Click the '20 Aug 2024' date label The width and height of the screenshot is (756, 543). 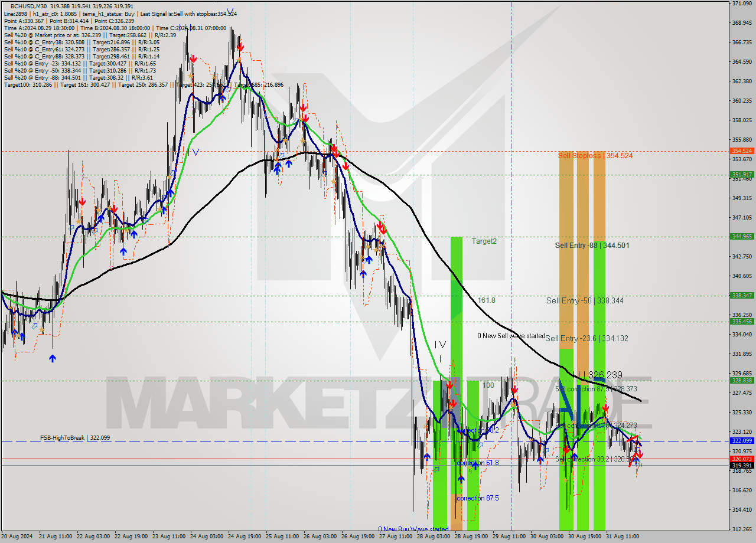point(18,537)
